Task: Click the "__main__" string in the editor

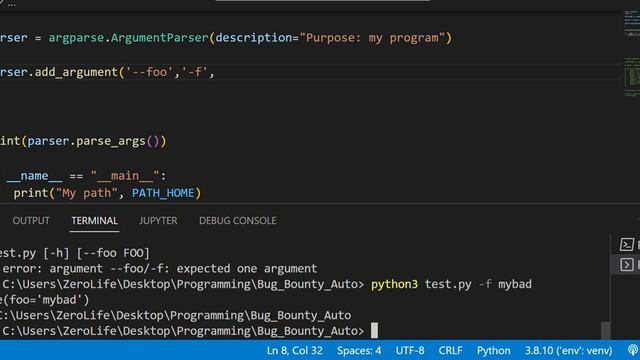Action: (124, 176)
